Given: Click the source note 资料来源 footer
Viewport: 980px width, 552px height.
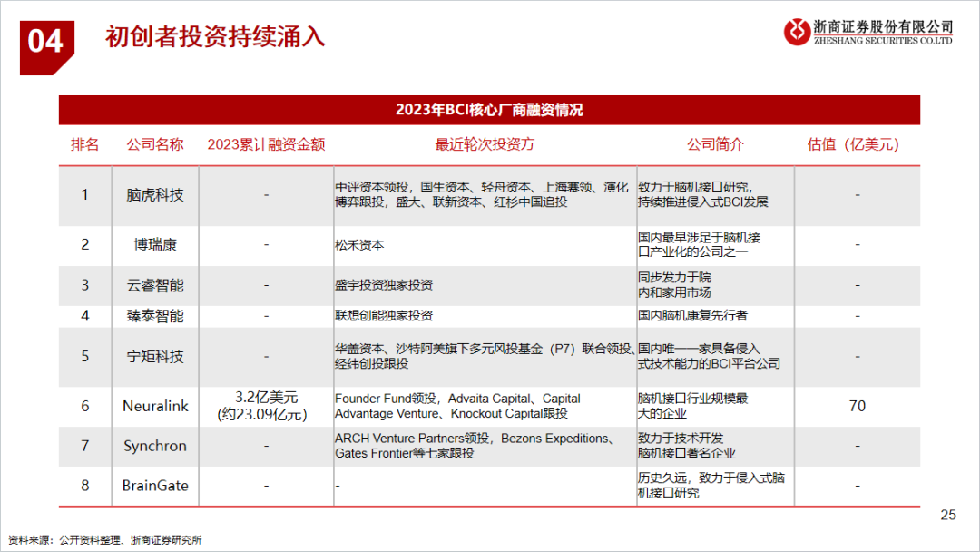Looking at the screenshot, I should [105, 540].
